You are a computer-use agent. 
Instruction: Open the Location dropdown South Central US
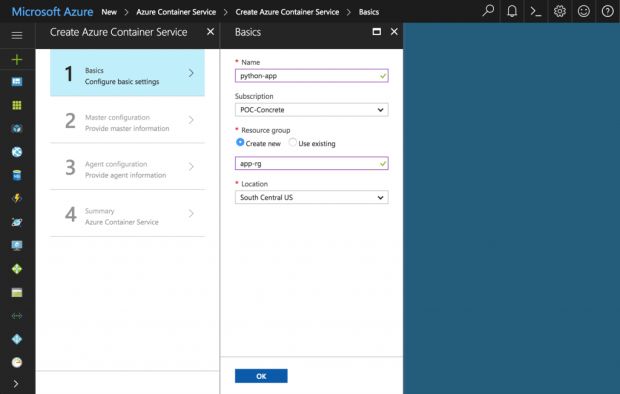click(x=312, y=197)
